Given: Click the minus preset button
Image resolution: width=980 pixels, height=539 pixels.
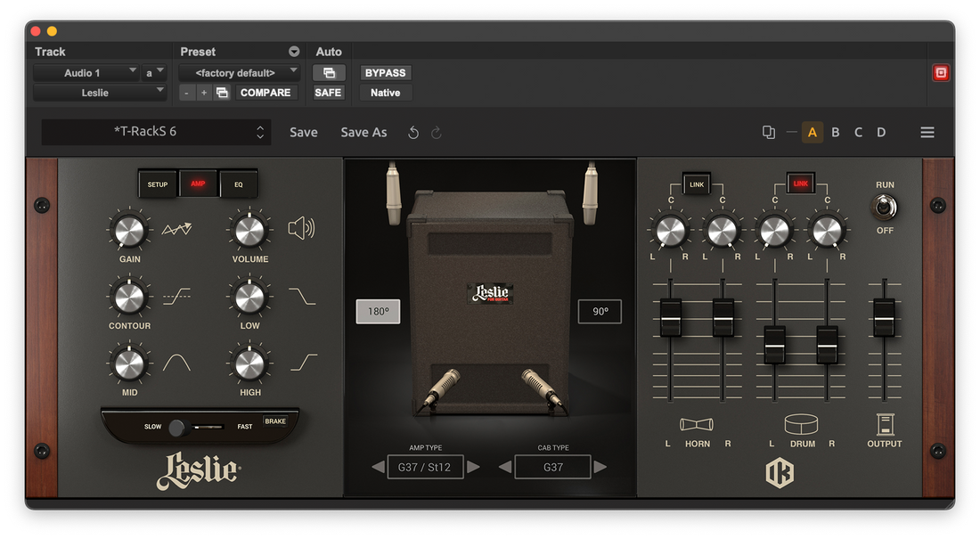Looking at the screenshot, I should point(186,93).
